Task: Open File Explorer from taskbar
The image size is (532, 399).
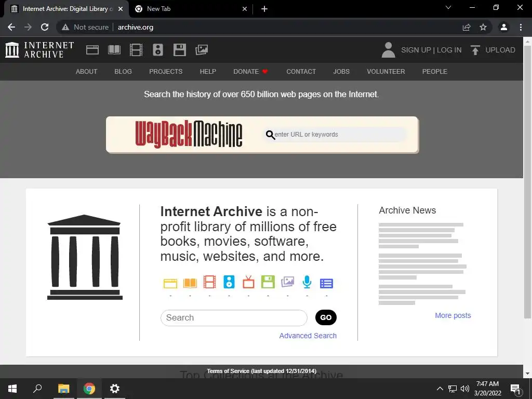Action: [x=63, y=389]
